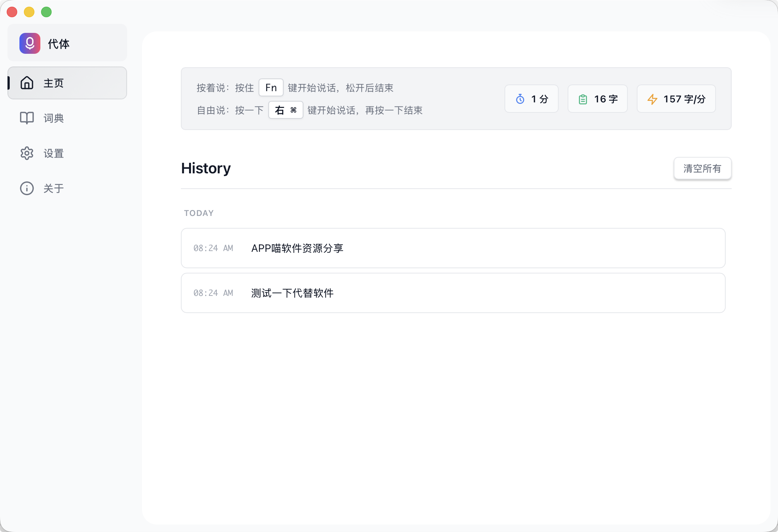
Task: Click the 右⌘ key button
Action: pos(285,110)
